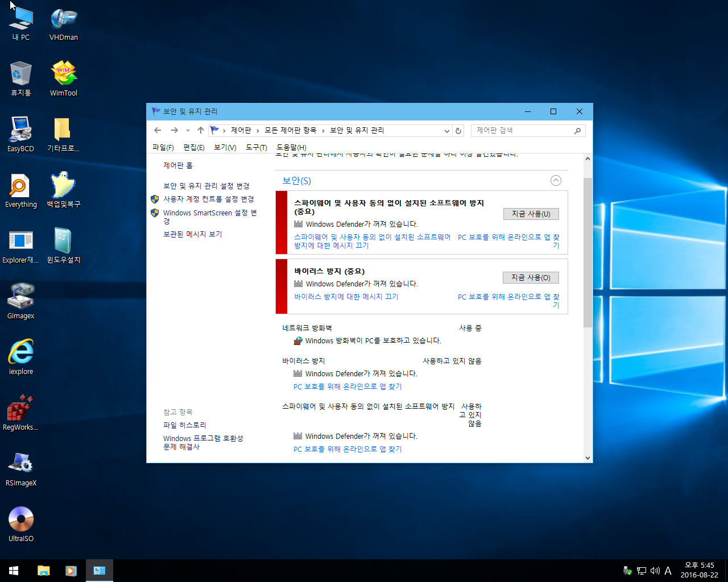Click the search magnifier icon
The image size is (728, 582).
point(577,131)
